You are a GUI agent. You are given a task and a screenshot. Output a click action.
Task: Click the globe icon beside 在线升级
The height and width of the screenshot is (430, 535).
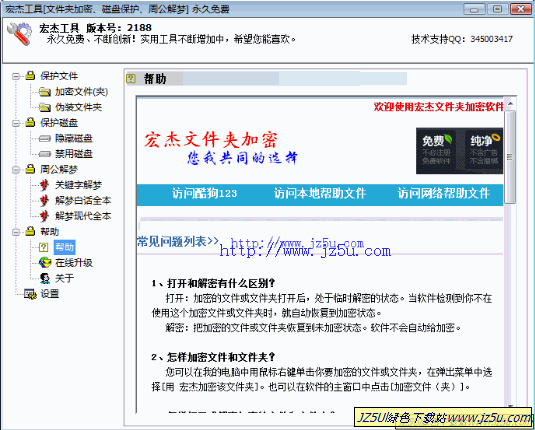(x=45, y=262)
